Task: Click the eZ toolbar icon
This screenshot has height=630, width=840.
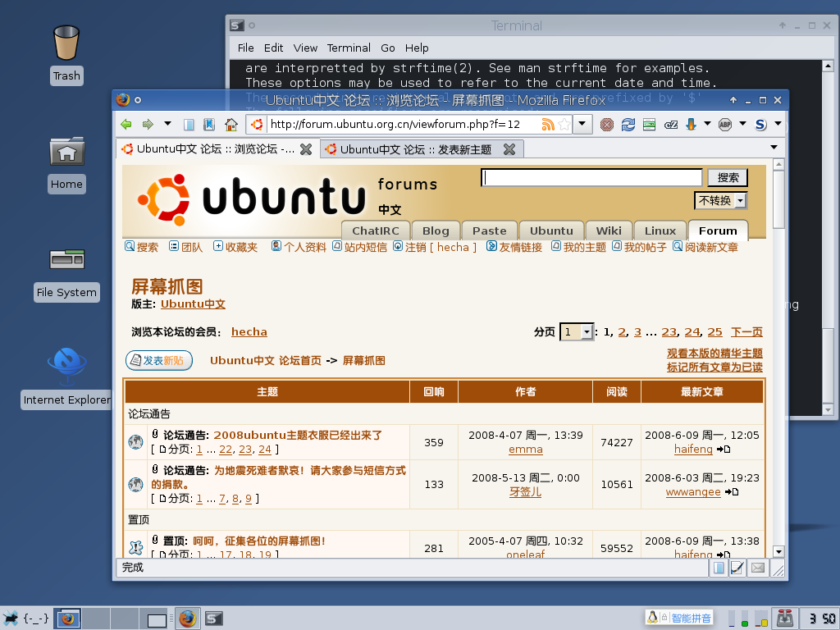Action: [671, 125]
